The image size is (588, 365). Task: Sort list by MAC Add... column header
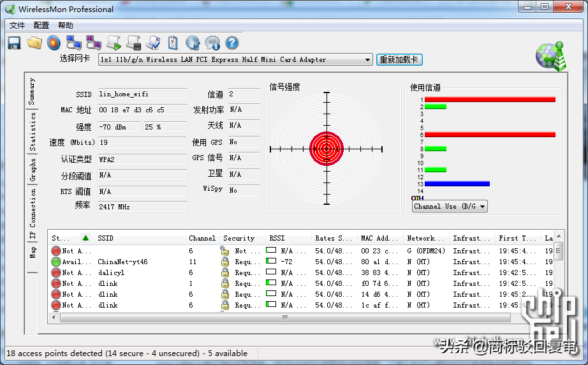pyautogui.click(x=380, y=238)
